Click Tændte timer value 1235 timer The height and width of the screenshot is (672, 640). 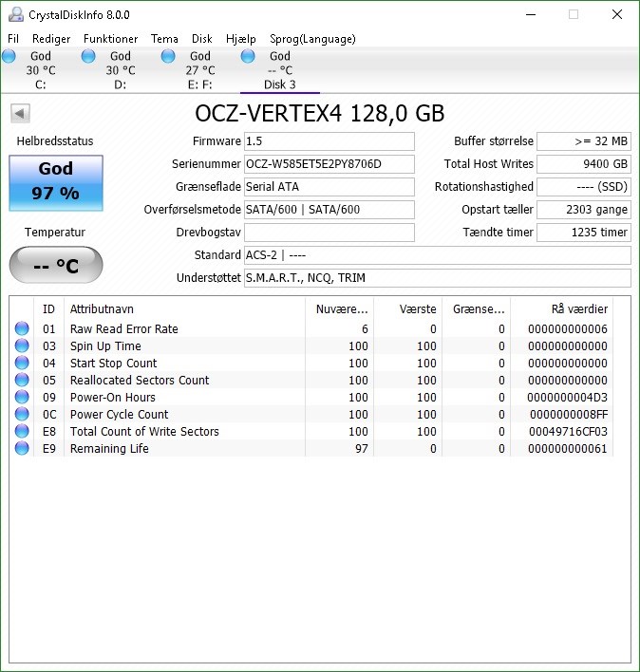[x=584, y=233]
